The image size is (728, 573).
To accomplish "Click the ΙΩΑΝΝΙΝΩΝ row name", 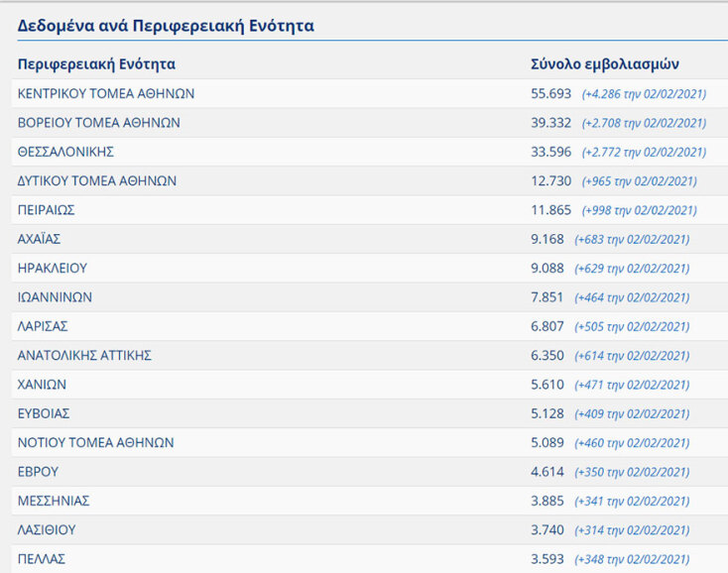I will (x=56, y=297).
